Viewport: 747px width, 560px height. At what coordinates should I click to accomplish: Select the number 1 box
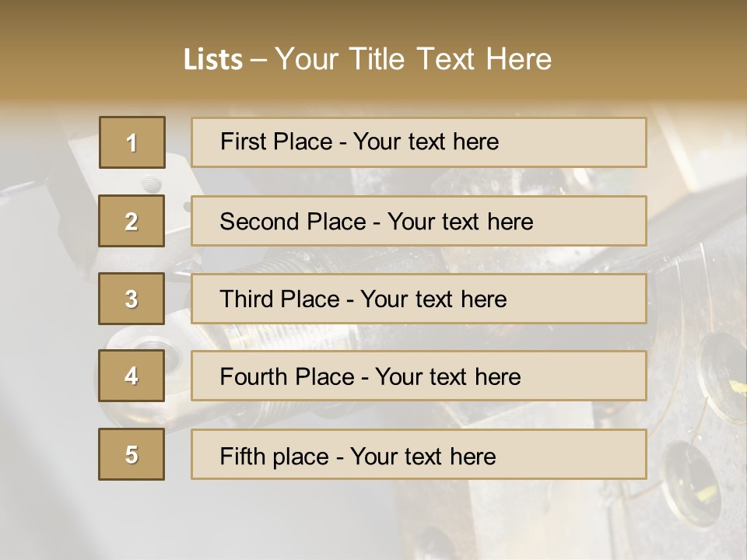coord(132,142)
